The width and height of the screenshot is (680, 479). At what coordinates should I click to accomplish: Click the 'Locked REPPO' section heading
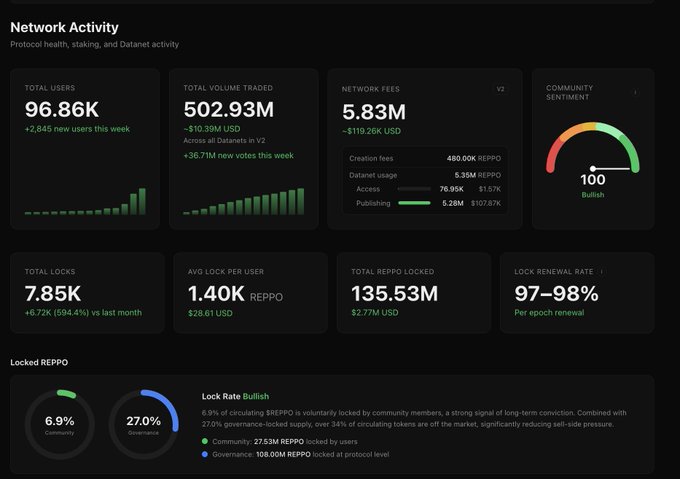39,362
